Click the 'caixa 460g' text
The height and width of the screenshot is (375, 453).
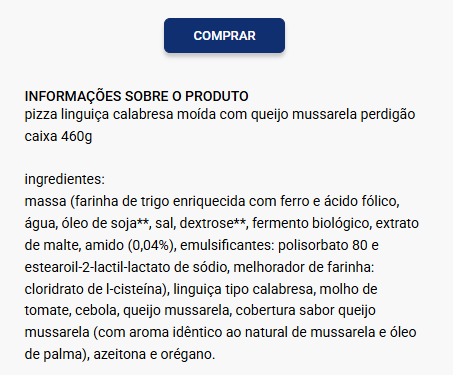click(x=58, y=136)
